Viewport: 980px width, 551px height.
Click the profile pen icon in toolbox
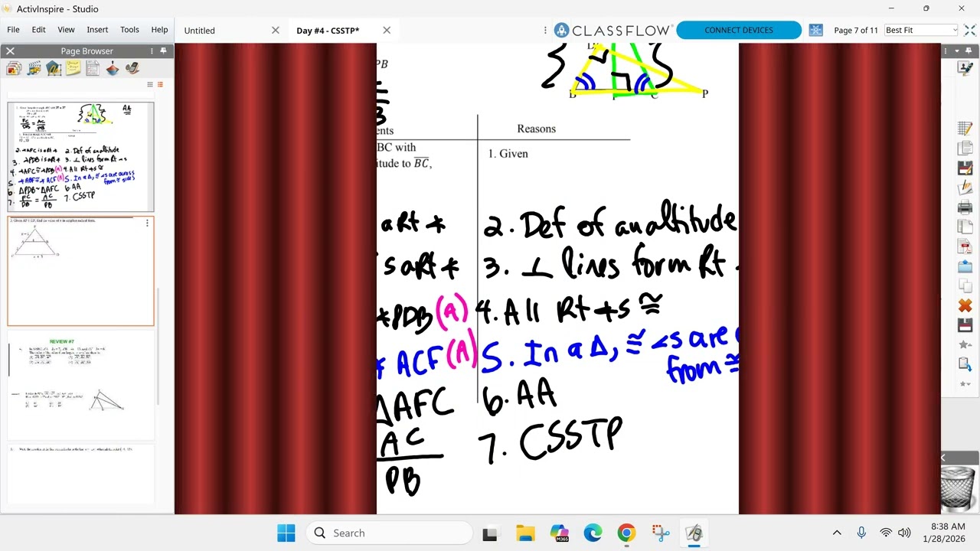click(965, 68)
